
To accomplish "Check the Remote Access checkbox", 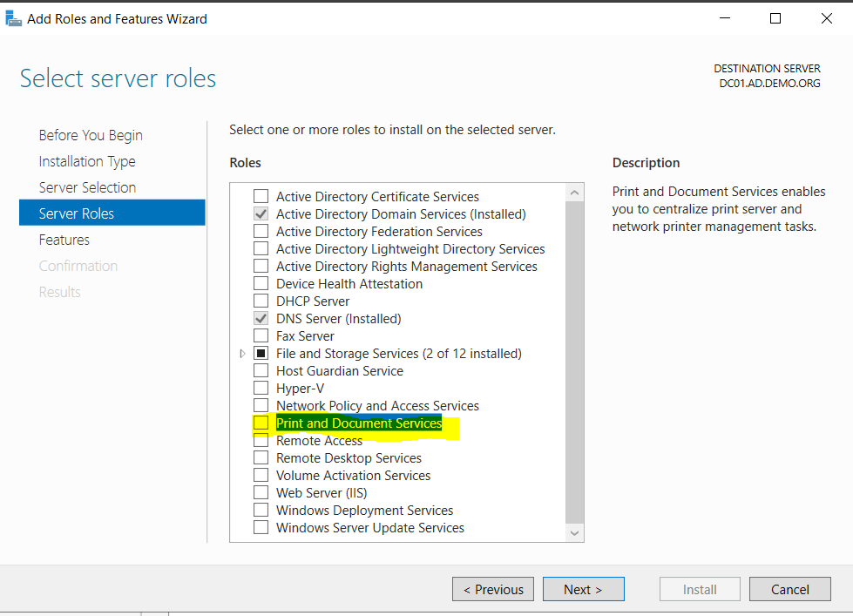I will click(x=261, y=440).
